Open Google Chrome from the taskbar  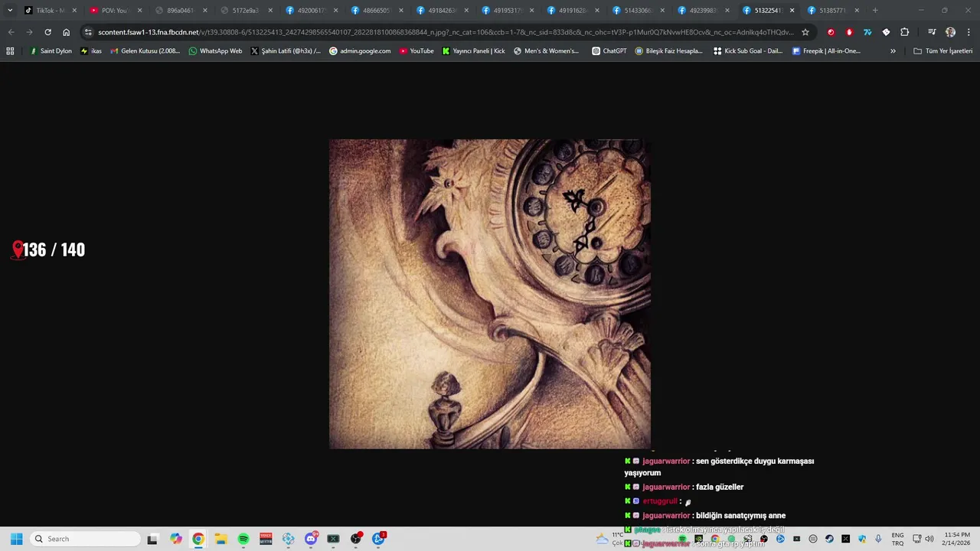[x=198, y=539]
